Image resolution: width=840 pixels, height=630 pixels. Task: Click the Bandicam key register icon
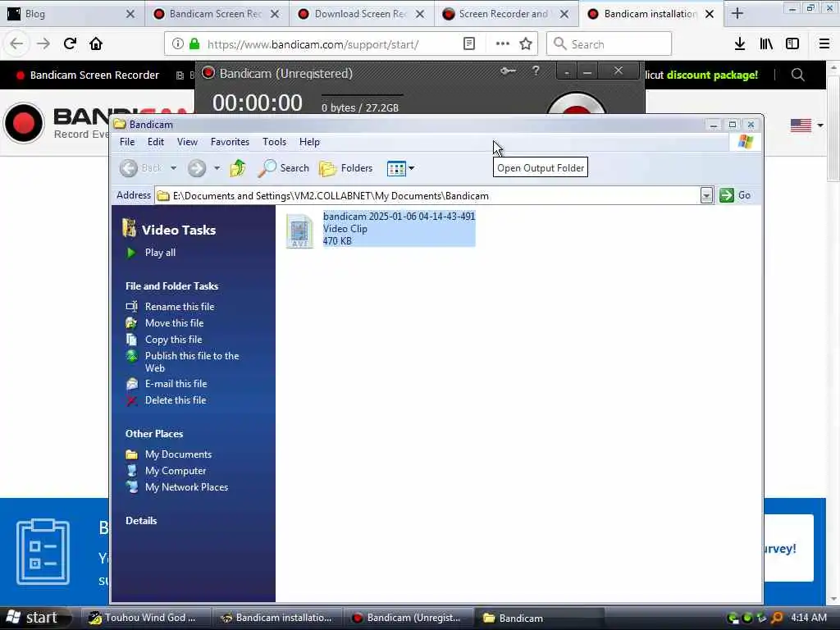508,71
